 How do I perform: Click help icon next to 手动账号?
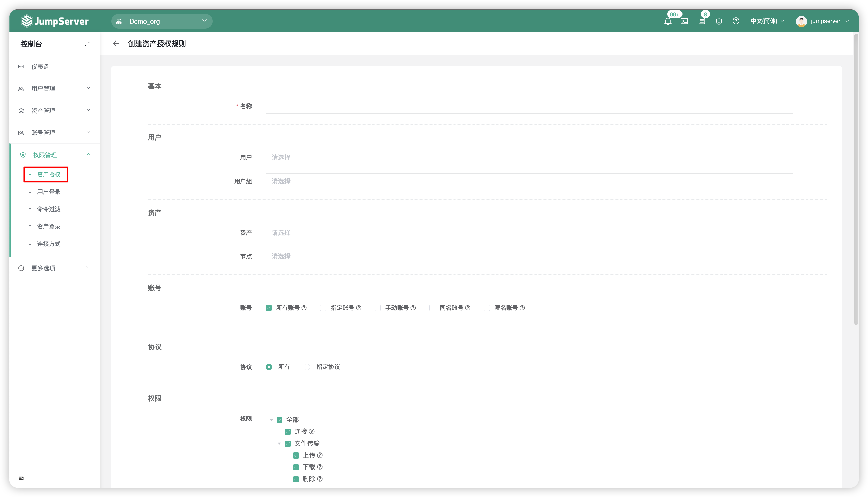[x=413, y=308]
